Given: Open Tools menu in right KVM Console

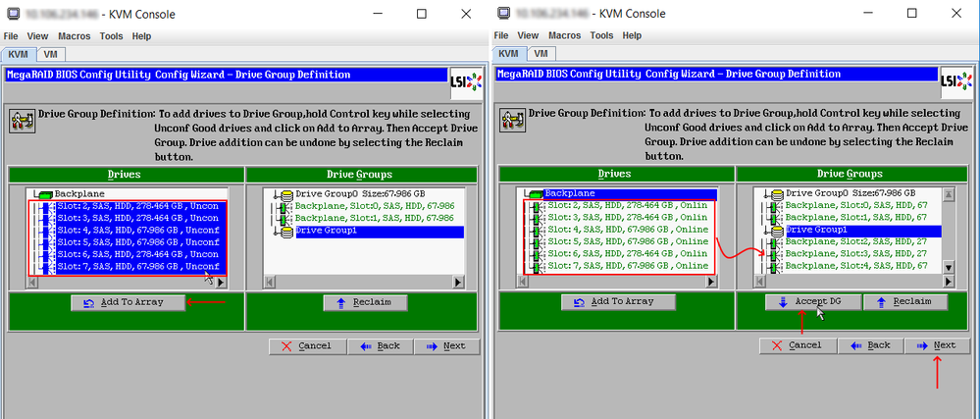Looking at the screenshot, I should 601,35.
